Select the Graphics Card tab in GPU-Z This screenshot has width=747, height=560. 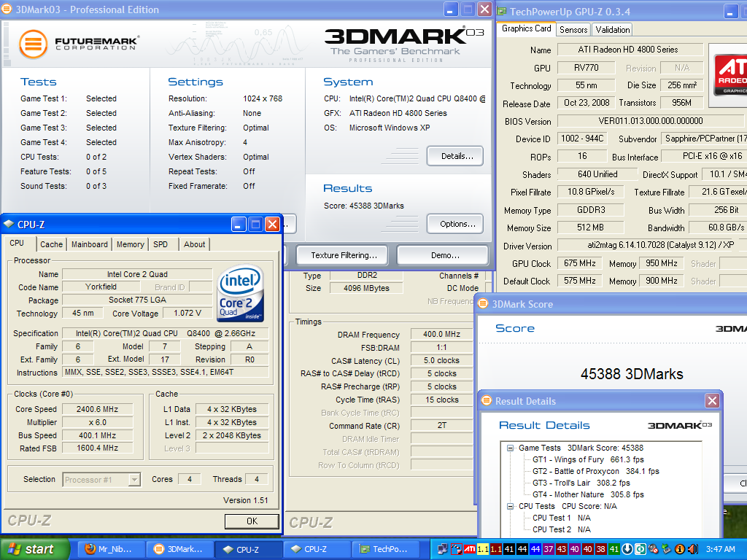tap(527, 28)
